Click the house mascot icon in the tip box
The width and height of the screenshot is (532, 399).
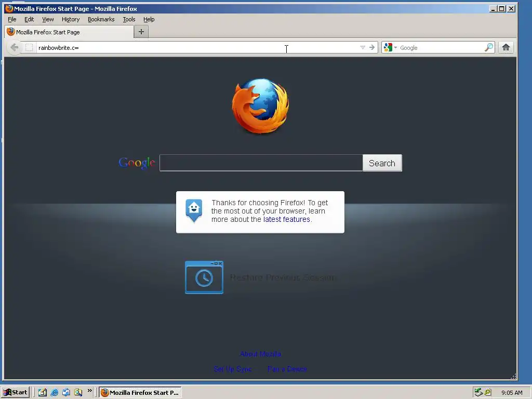pos(194,210)
